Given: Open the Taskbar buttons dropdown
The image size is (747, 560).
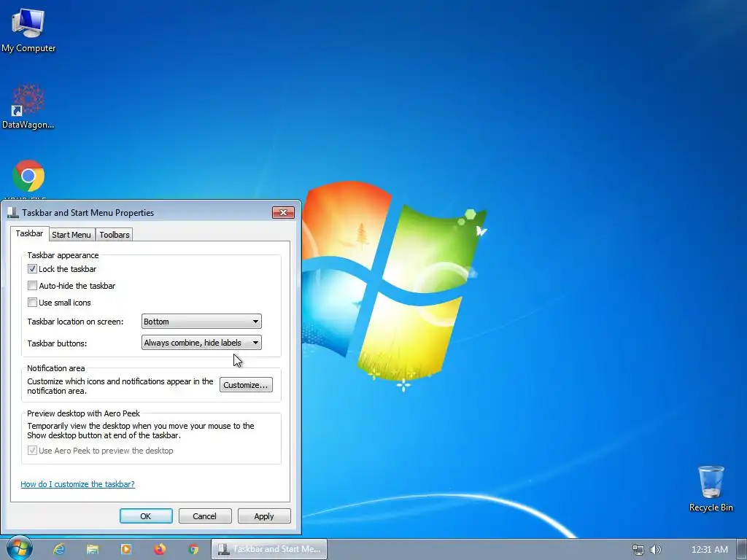Looking at the screenshot, I should point(201,343).
